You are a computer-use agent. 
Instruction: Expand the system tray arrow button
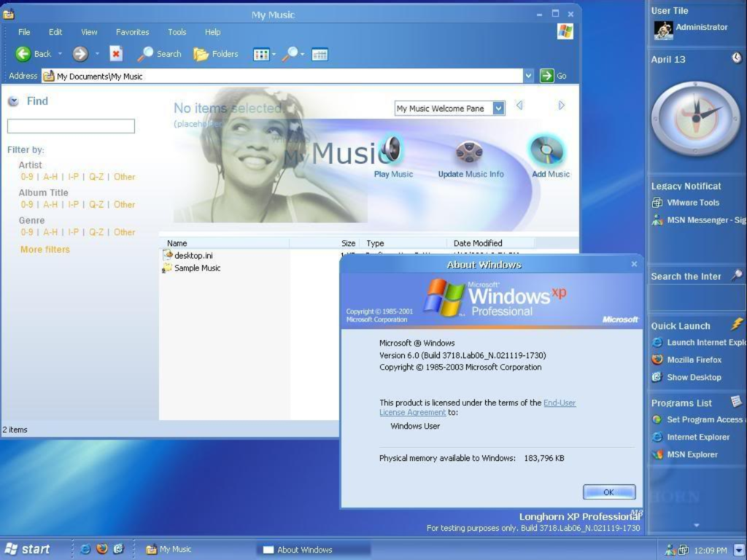(x=739, y=550)
